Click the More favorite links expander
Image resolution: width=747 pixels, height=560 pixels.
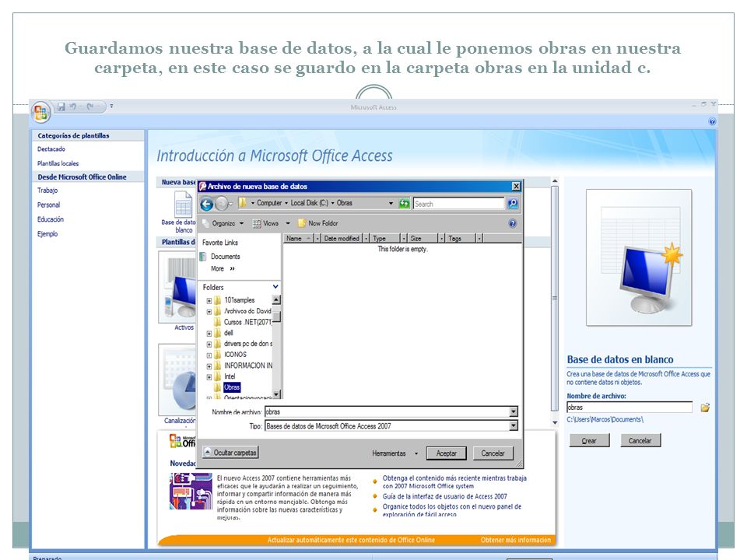(223, 269)
